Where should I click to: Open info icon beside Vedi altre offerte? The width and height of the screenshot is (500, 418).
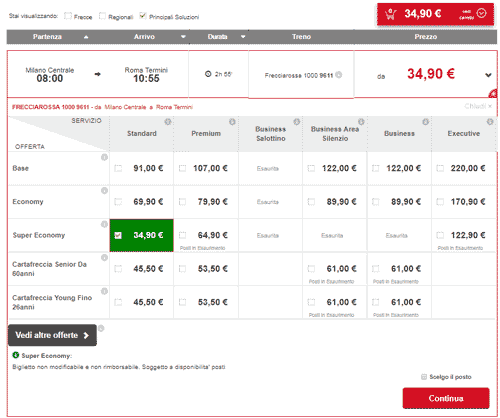click(x=101, y=328)
